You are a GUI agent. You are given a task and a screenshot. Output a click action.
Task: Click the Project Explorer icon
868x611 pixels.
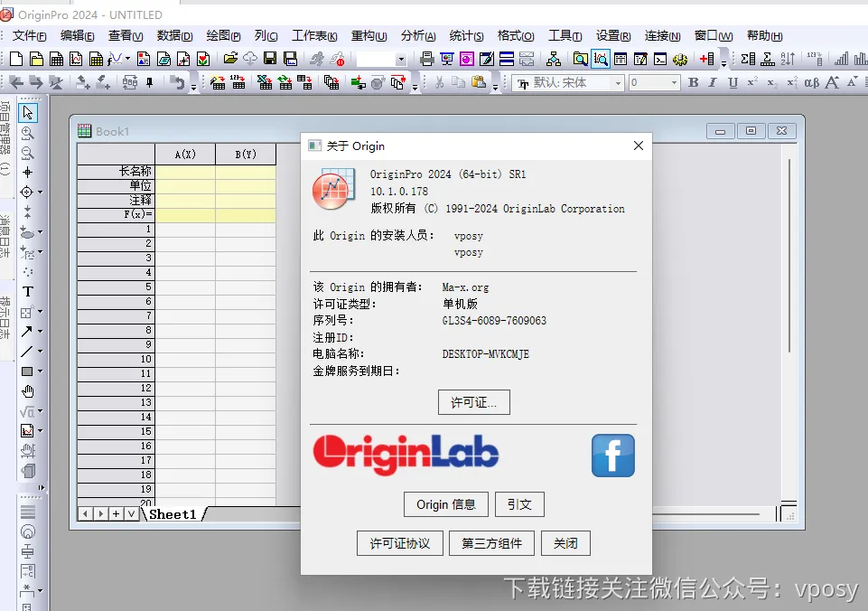[x=580, y=59]
